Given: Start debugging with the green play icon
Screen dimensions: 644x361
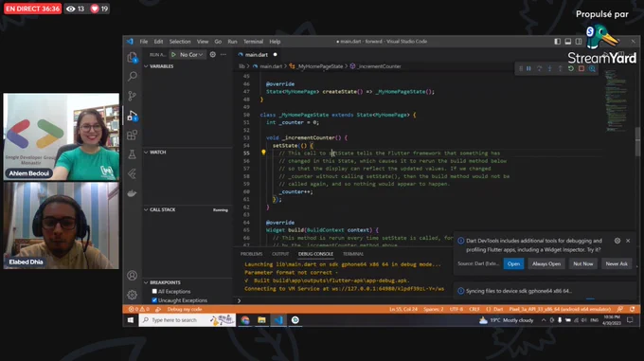Looking at the screenshot, I should pyautogui.click(x=173, y=54).
